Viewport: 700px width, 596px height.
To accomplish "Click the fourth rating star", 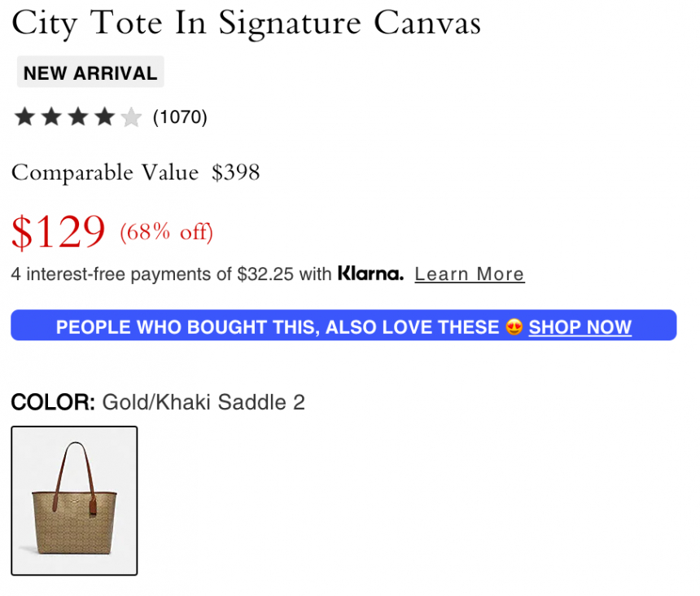I will (x=104, y=117).
